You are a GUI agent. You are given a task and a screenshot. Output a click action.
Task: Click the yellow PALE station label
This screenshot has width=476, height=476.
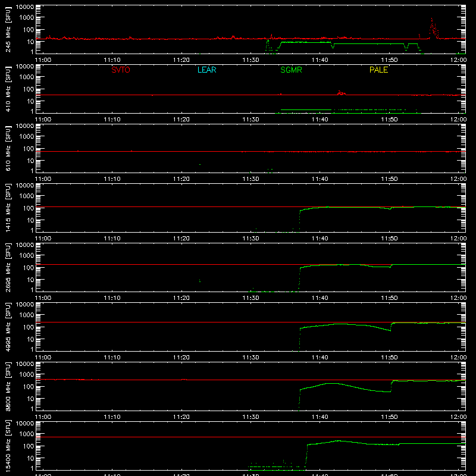[x=378, y=70]
